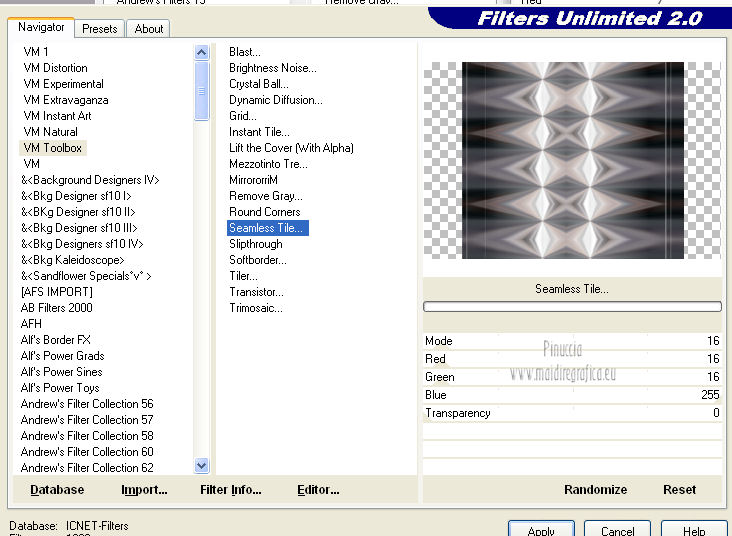Select VM Toolbox category

pyautogui.click(x=53, y=148)
